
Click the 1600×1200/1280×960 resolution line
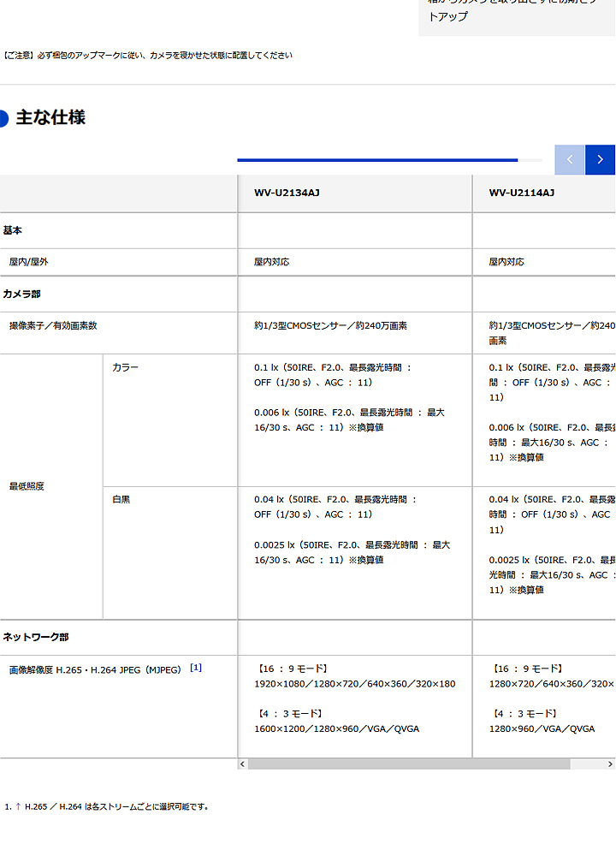[336, 728]
